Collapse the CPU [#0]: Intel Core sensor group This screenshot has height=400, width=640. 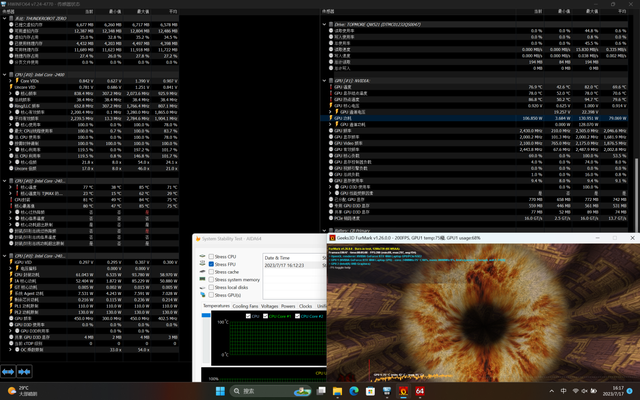tap(4, 74)
